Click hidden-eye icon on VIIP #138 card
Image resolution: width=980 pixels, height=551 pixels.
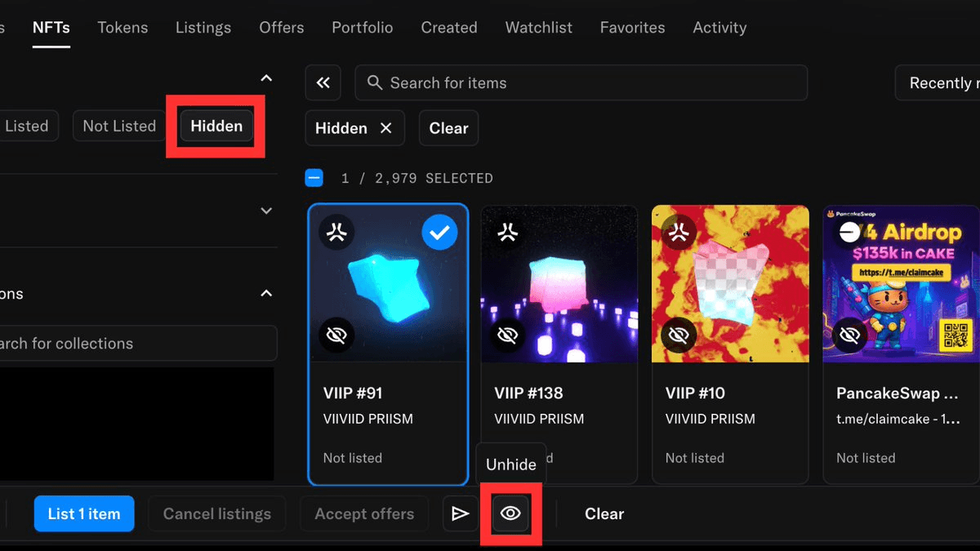point(508,335)
